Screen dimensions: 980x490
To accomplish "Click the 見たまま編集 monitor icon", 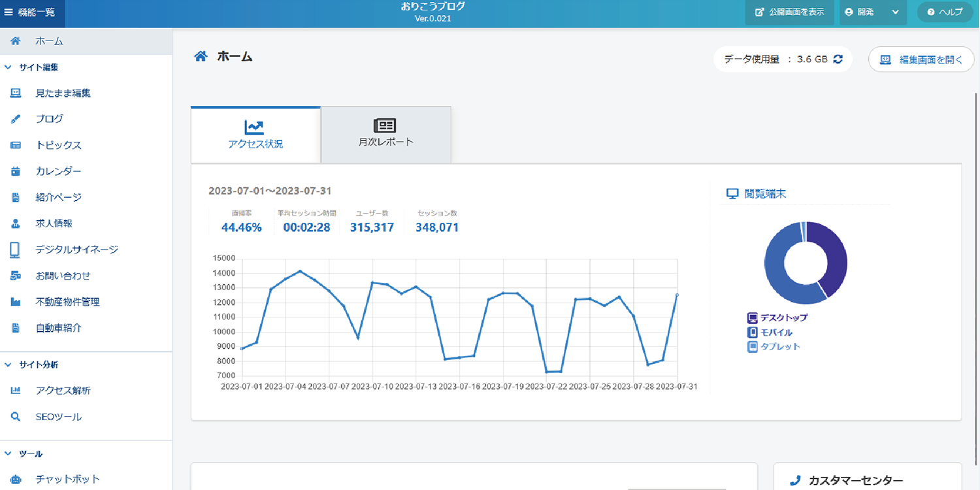I will click(x=16, y=93).
